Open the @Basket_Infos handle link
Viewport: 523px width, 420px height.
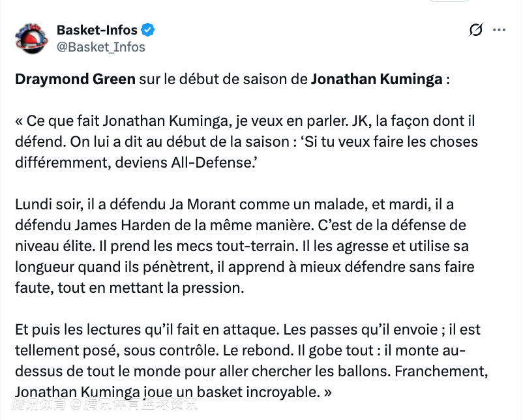101,47
